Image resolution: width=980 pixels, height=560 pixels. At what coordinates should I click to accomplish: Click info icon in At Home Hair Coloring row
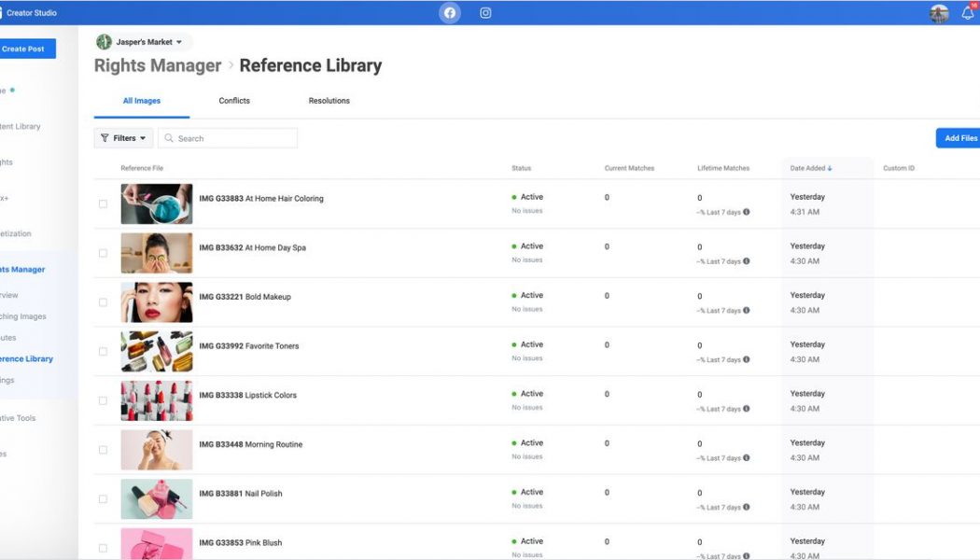[x=746, y=212]
